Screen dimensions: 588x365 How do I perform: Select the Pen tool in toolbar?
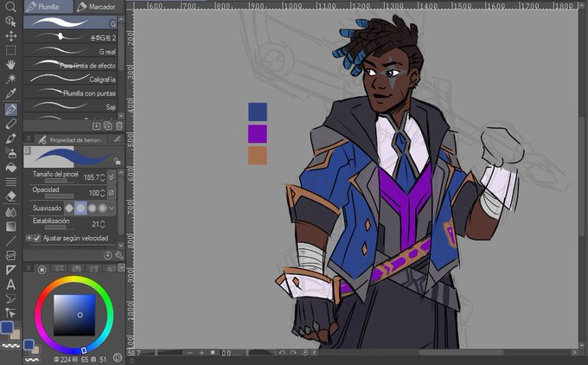[x=10, y=109]
